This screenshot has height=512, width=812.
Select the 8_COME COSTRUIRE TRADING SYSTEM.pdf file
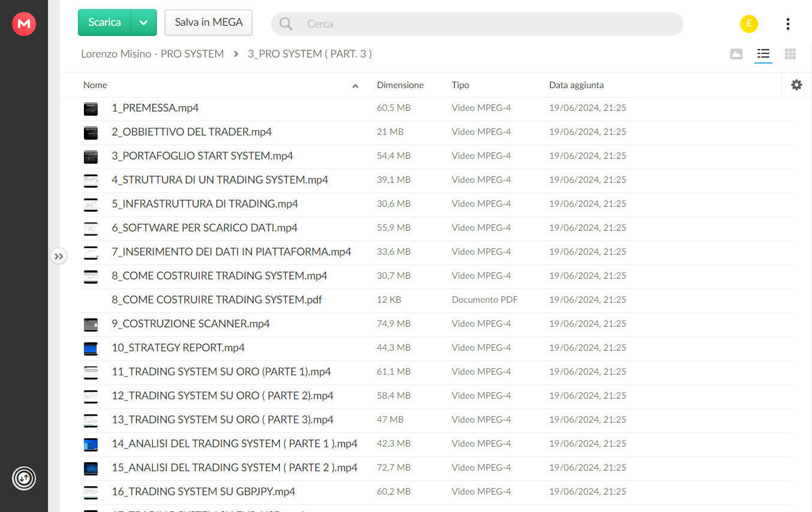click(217, 300)
